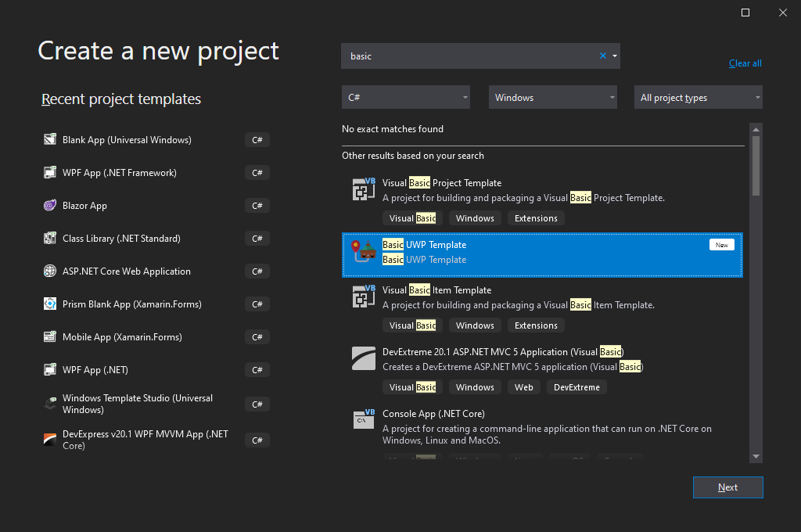This screenshot has width=801, height=532.
Task: Open the All project types dropdown
Action: [699, 97]
